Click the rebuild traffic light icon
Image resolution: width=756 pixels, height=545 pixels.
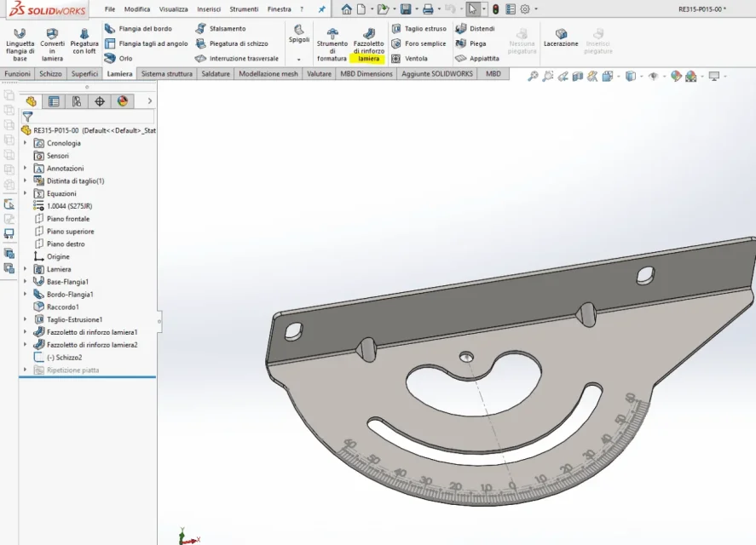[495, 9]
